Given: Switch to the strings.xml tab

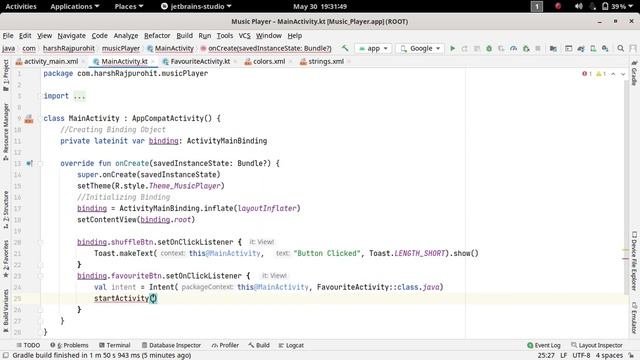Looking at the screenshot, I should point(326,61).
